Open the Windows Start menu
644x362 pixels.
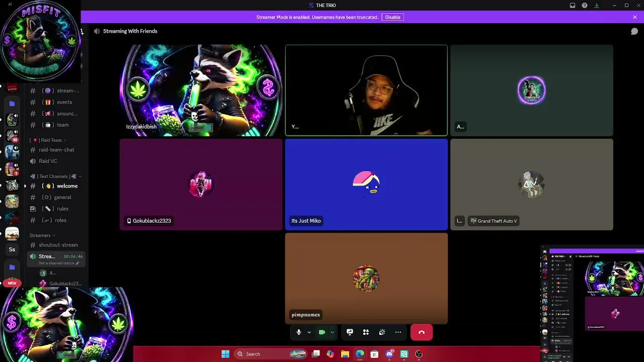[225, 354]
